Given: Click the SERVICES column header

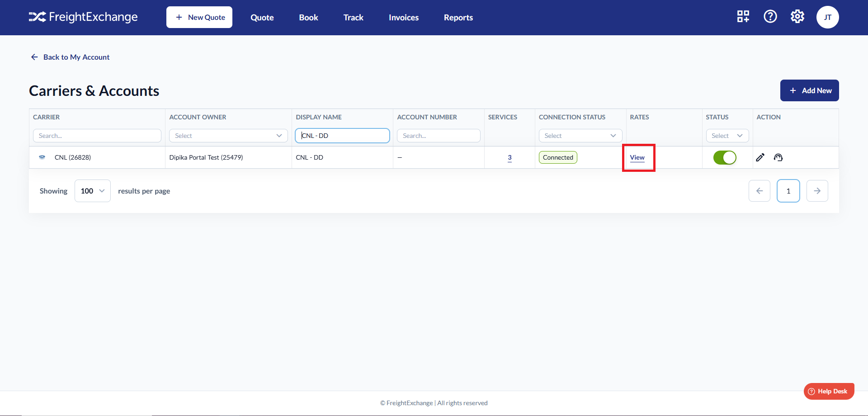Looking at the screenshot, I should 503,117.
